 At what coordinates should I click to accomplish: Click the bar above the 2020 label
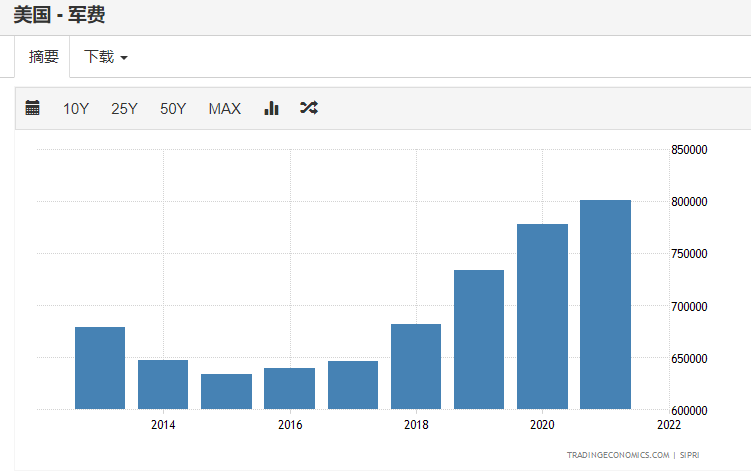click(x=542, y=316)
